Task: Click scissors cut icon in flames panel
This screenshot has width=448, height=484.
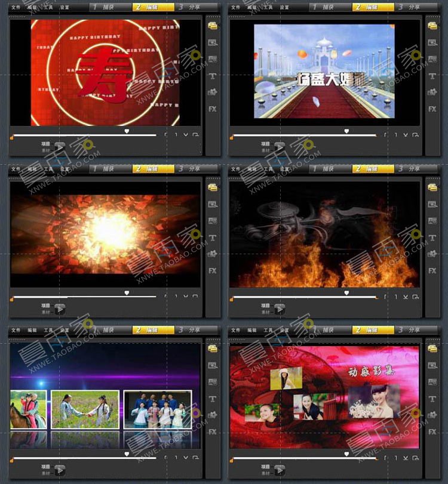Action: click(406, 297)
